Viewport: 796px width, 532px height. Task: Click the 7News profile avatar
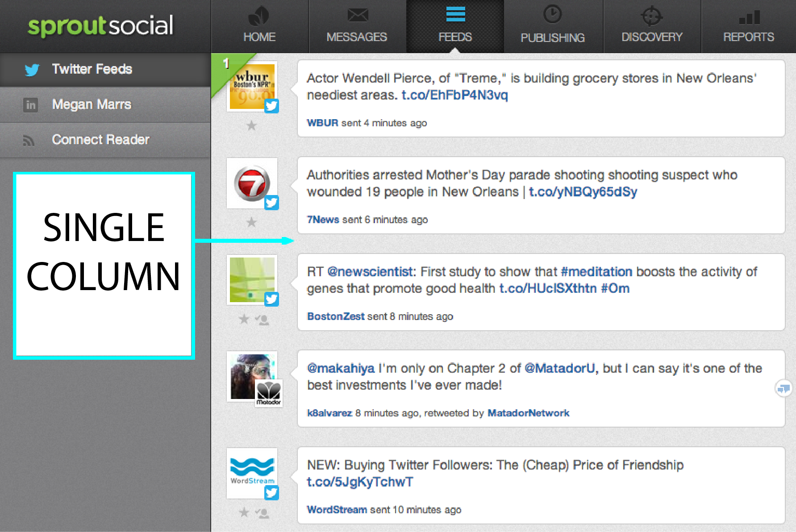(x=252, y=183)
